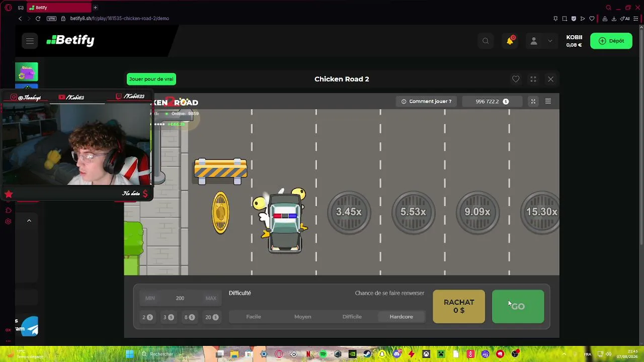Click the sidebar game thumbnail at top
This screenshot has width=644, height=362.
click(27, 72)
